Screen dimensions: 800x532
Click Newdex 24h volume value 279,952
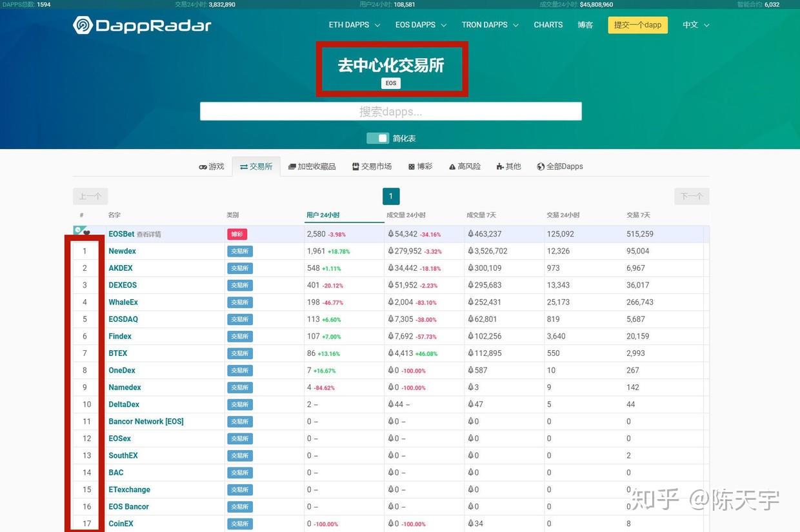(x=408, y=251)
